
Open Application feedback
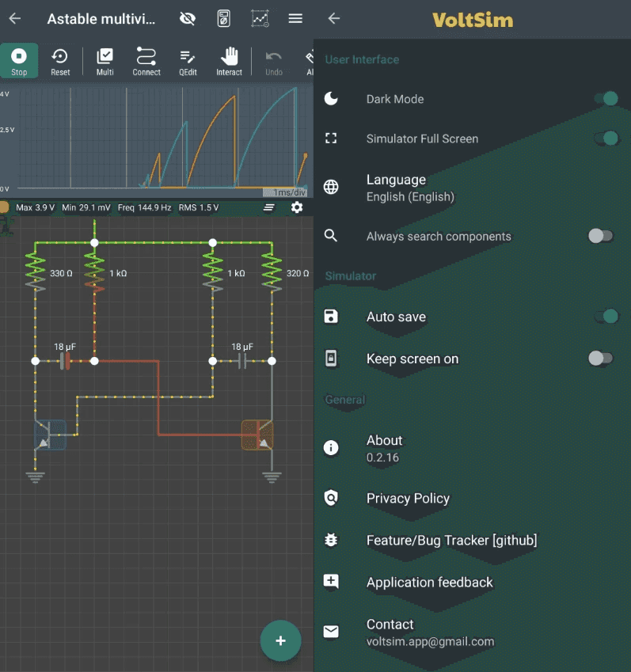473,582
